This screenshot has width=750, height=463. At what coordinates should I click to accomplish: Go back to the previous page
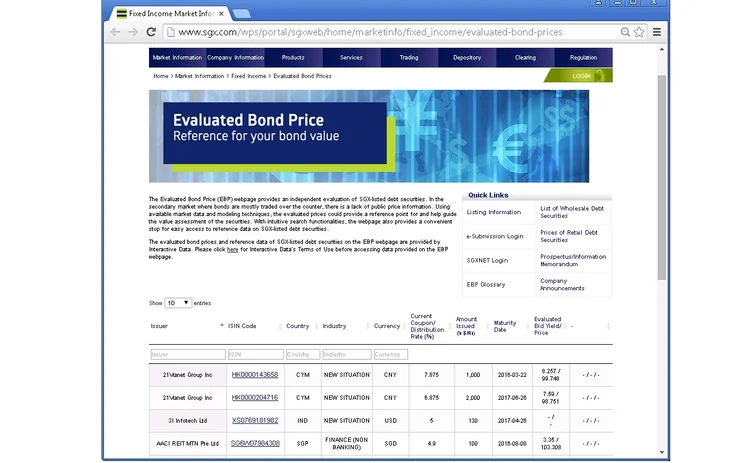coord(115,32)
